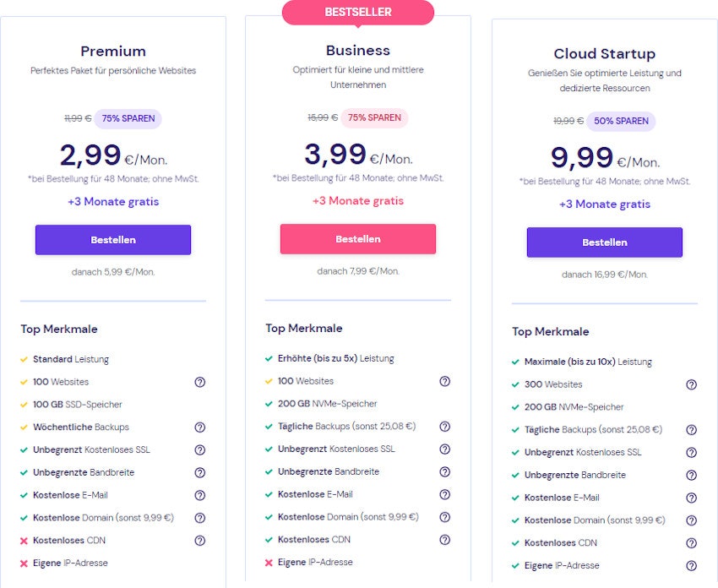718x588 pixels.
Task: Click help icon next to Premium Kostenlose E-Mail
Action: [x=200, y=495]
